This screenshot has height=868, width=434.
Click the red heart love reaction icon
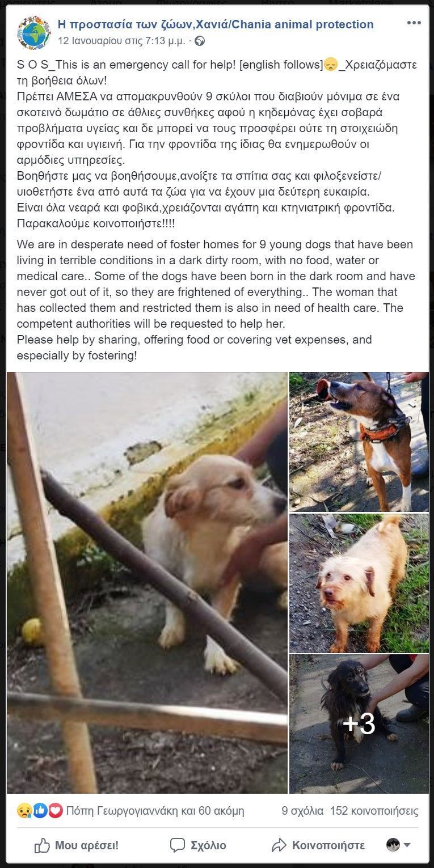(x=55, y=811)
